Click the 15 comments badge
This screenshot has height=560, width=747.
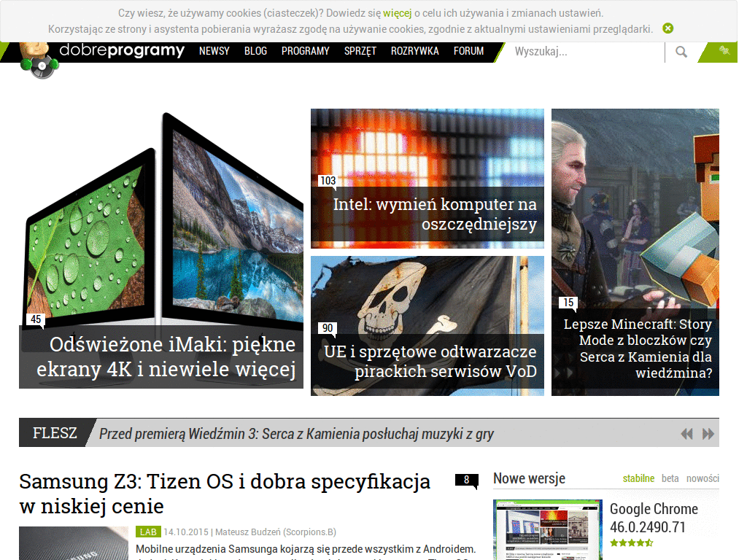(568, 303)
